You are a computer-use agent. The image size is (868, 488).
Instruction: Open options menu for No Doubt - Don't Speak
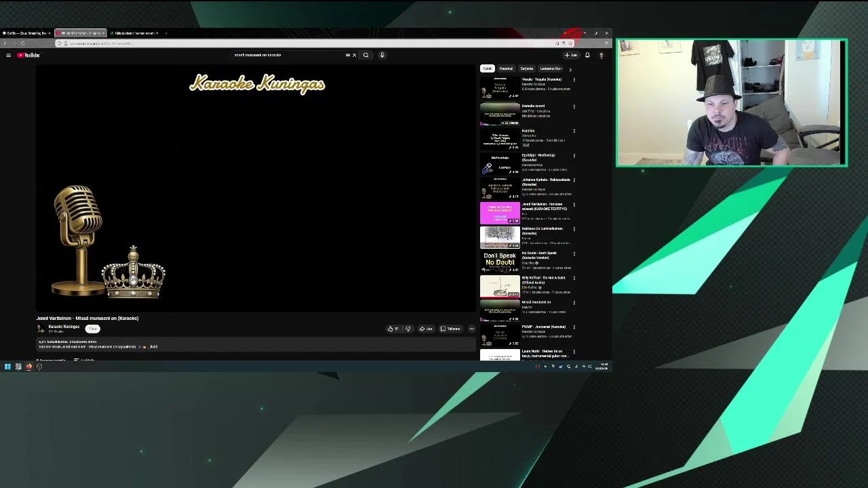574,253
